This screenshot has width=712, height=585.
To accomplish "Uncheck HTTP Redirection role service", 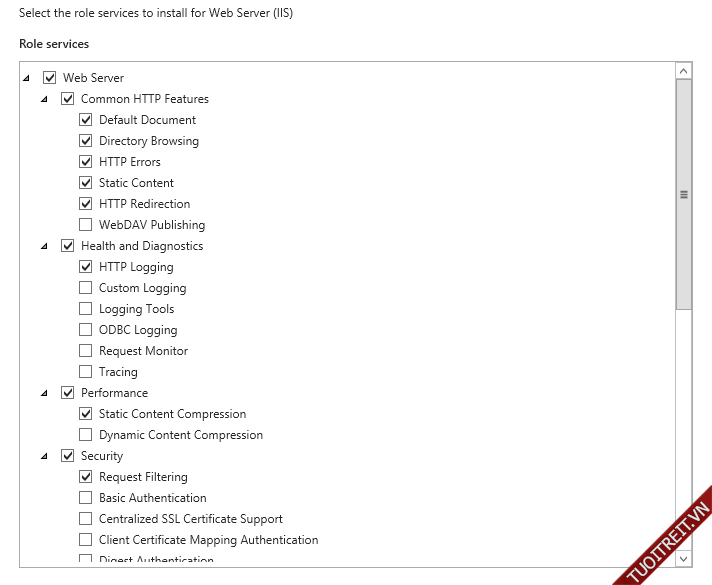I will (x=86, y=204).
